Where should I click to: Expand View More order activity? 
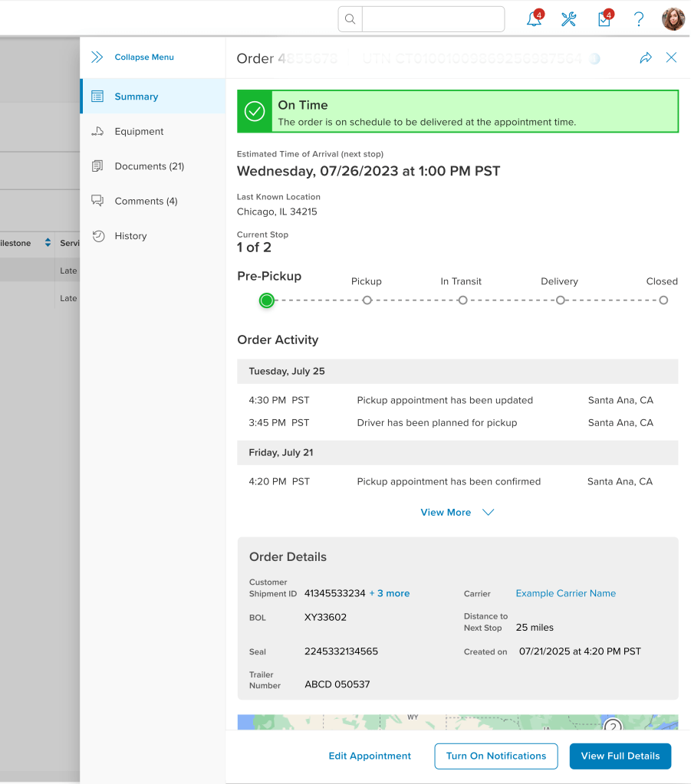point(457,513)
